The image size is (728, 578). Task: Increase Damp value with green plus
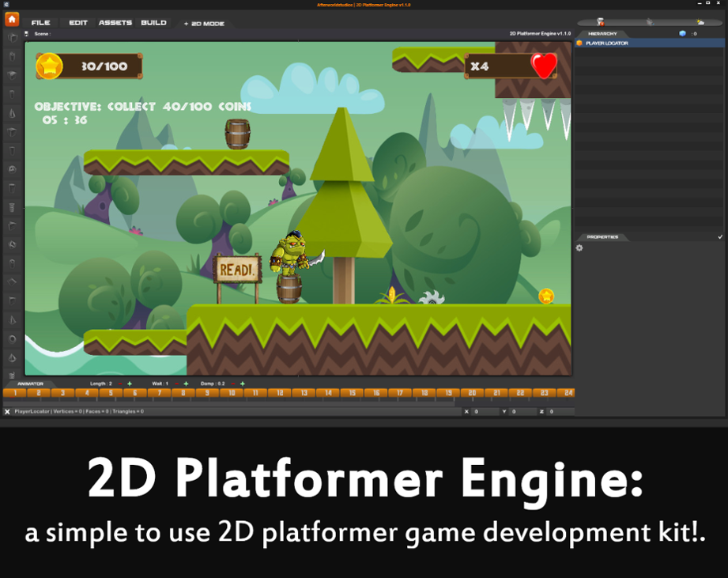(x=243, y=383)
